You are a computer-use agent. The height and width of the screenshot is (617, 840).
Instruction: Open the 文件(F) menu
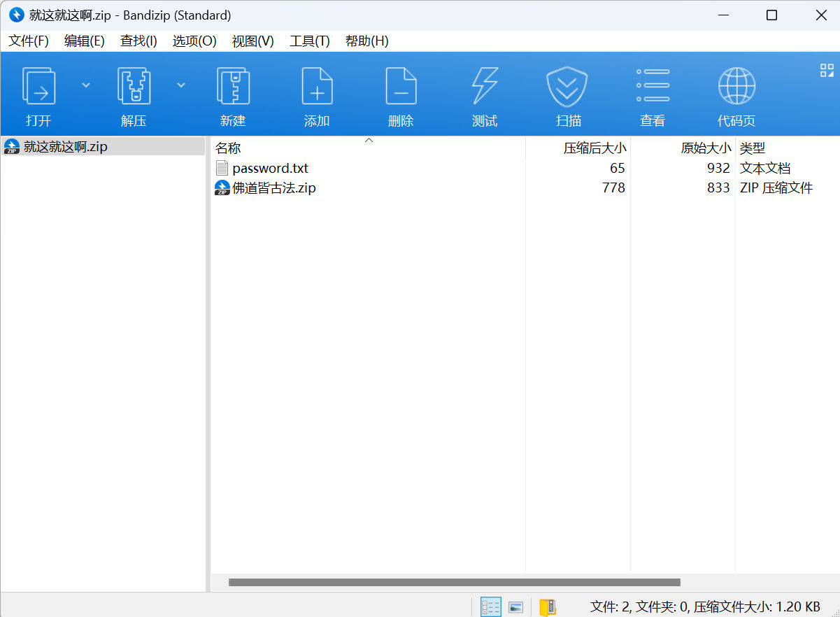coord(29,41)
